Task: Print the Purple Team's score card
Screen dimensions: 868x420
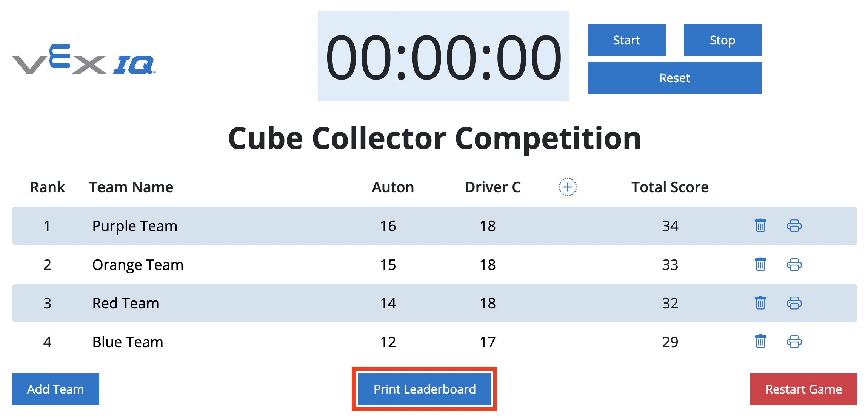Action: click(794, 226)
